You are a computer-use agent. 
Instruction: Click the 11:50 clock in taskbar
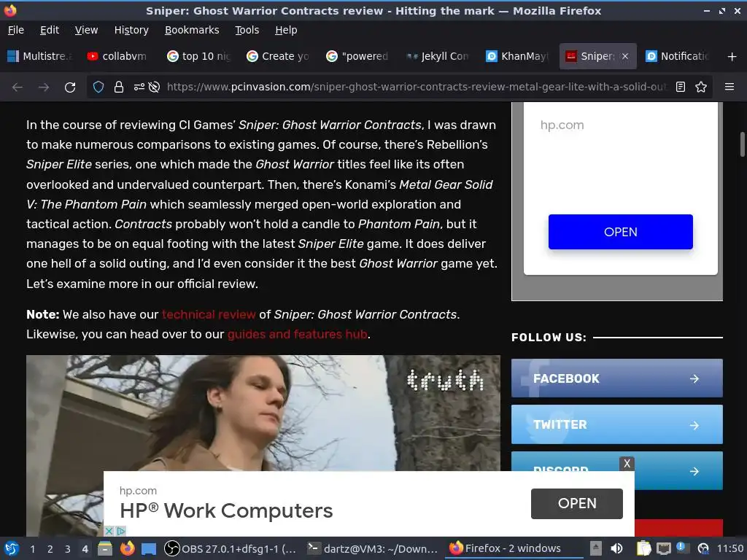(x=729, y=548)
